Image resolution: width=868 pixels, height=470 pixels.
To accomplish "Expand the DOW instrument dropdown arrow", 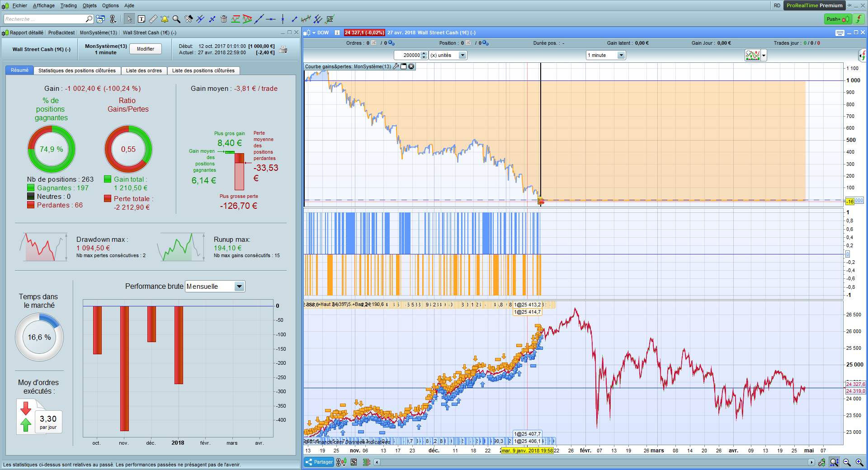I will coord(314,33).
